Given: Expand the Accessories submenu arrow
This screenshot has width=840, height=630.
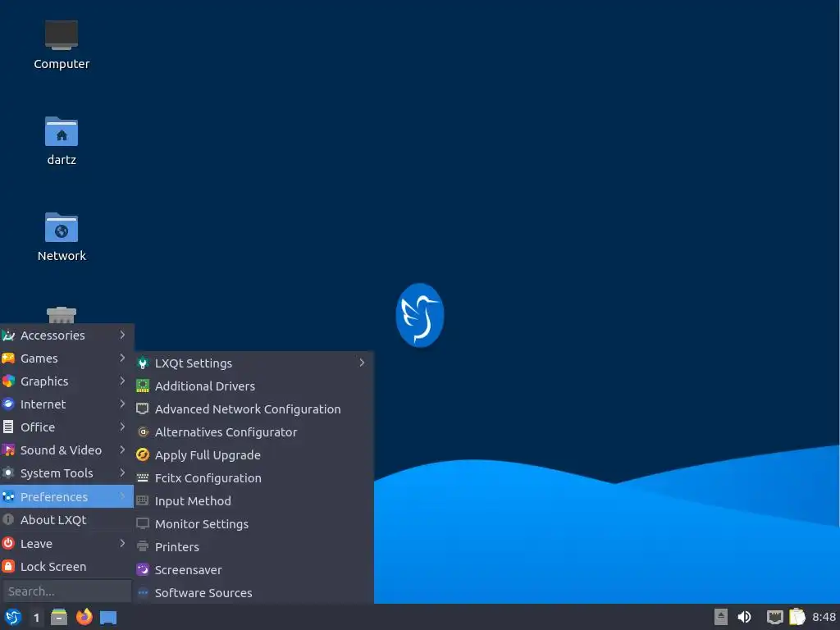Looking at the screenshot, I should [122, 335].
